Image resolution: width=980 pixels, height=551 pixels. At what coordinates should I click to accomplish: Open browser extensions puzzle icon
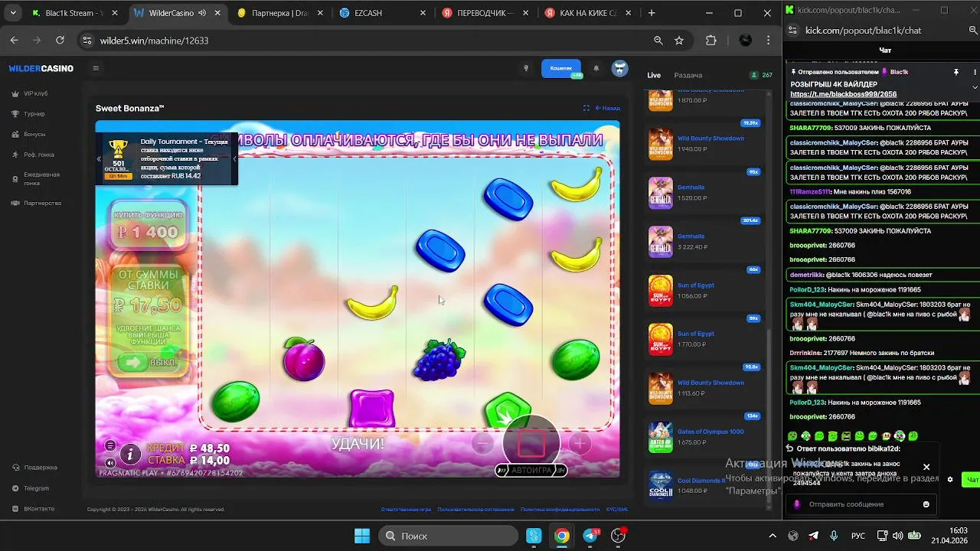pyautogui.click(x=711, y=41)
